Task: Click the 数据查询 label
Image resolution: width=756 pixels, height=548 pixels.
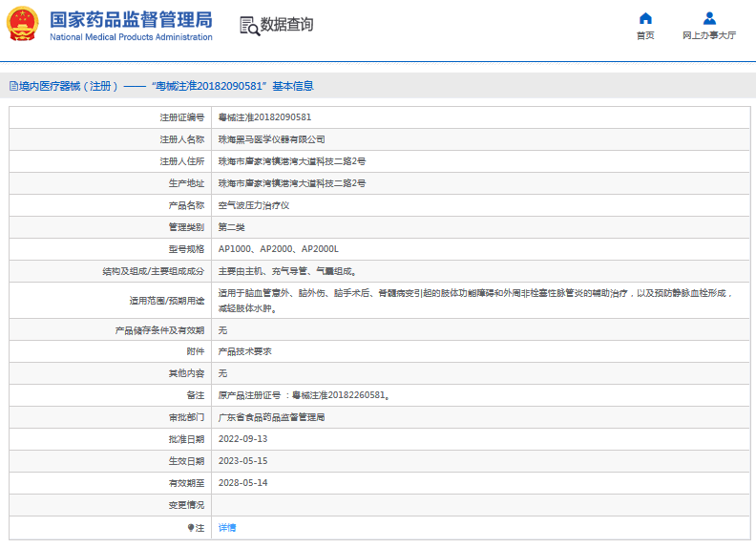Action: [x=287, y=24]
